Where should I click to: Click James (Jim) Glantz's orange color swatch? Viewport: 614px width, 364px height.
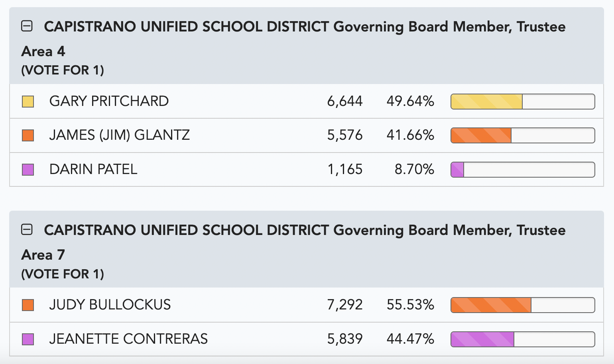(28, 135)
